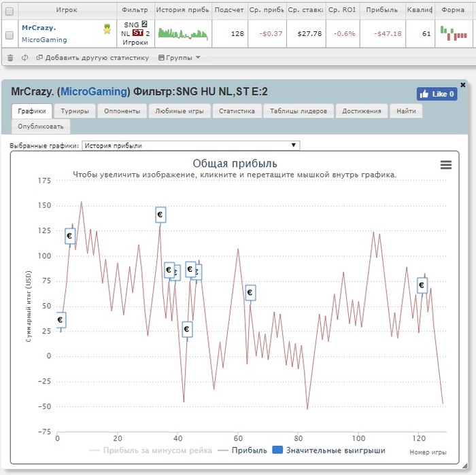Switch to the Достижения tab
476x475 pixels.
coord(362,111)
